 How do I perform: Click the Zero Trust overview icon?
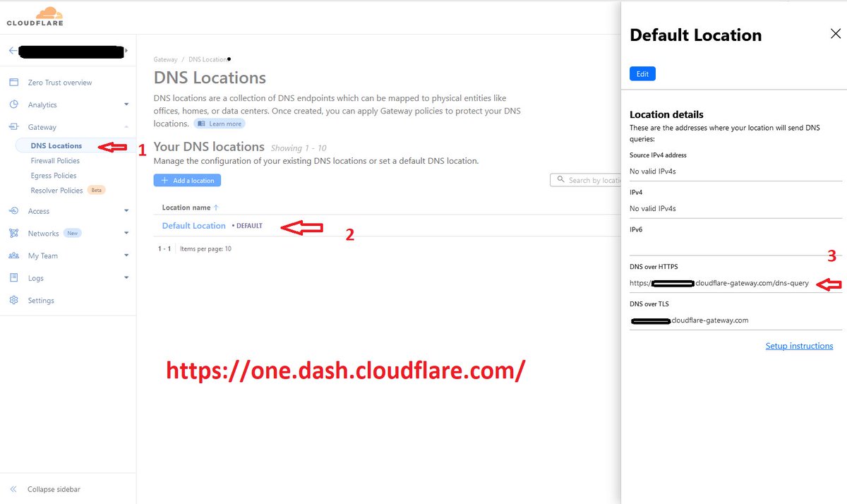click(x=13, y=83)
